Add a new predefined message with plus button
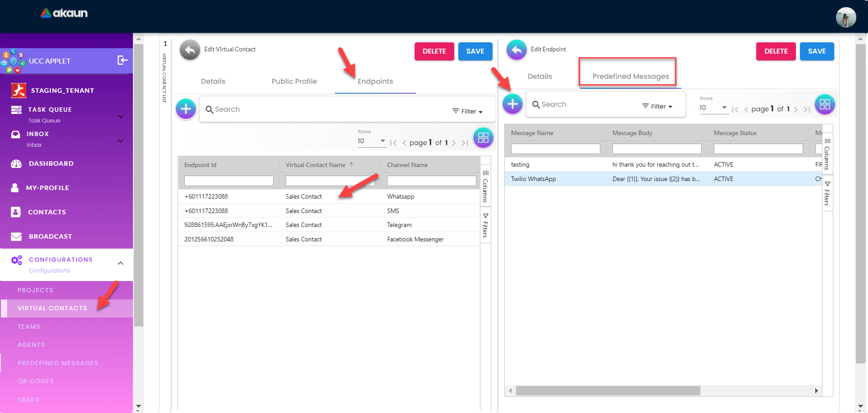Viewport: 868px width, 413px height. pos(512,104)
